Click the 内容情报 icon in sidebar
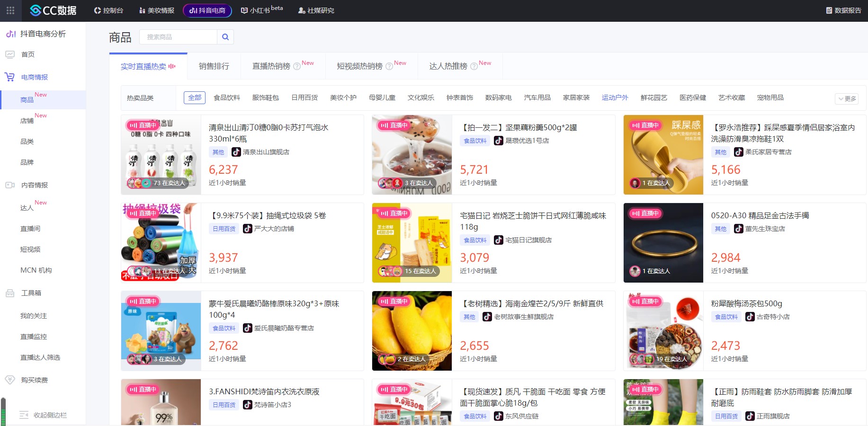This screenshot has height=426, width=868. click(x=9, y=185)
